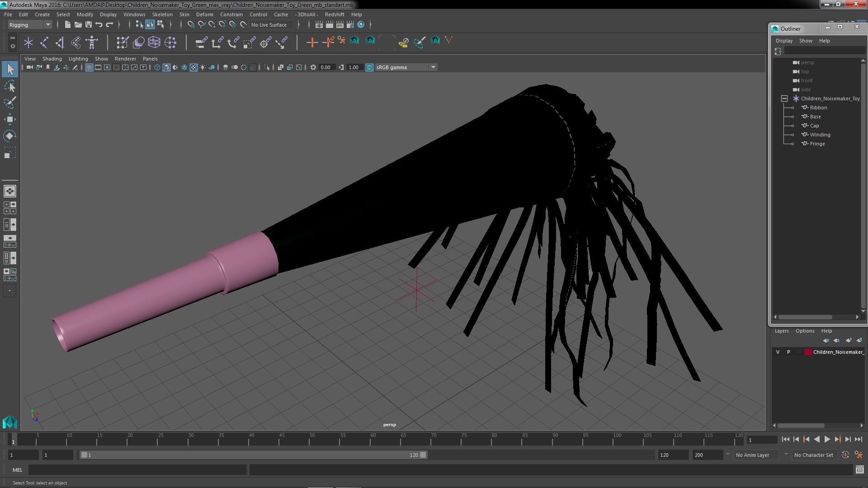Activate the Rotate tool
Viewport: 868px width, 488px height.
click(x=10, y=136)
